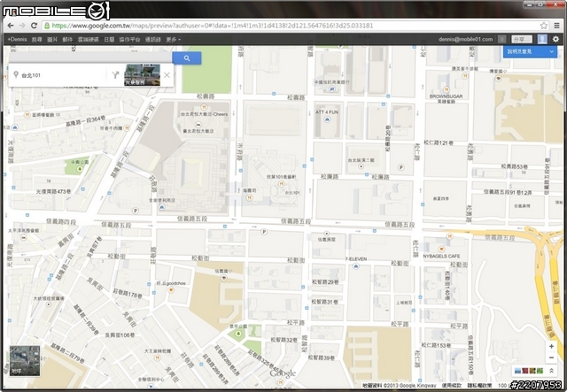Screen dimensions: 567x392
Task: Click the dennis@mobile01.com account text
Action: coord(466,39)
